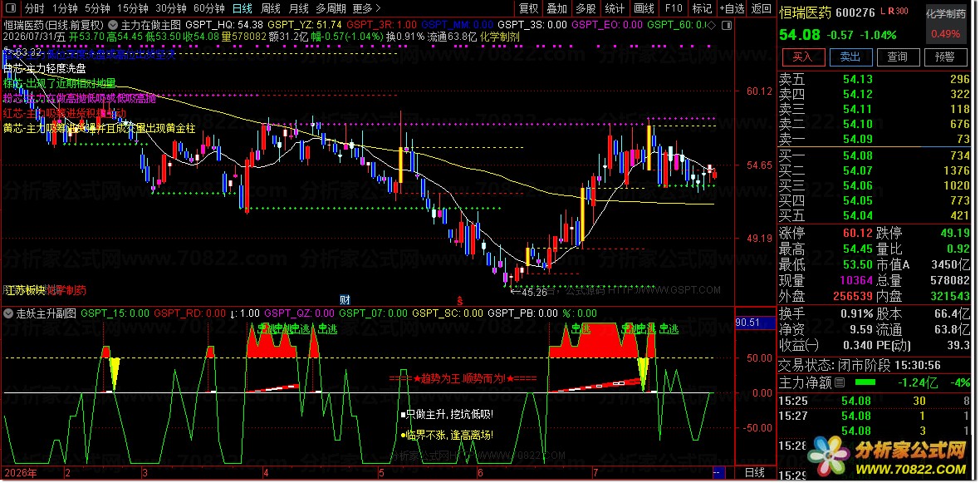Select the 1分钟 period
980x483 pixels.
click(65, 9)
